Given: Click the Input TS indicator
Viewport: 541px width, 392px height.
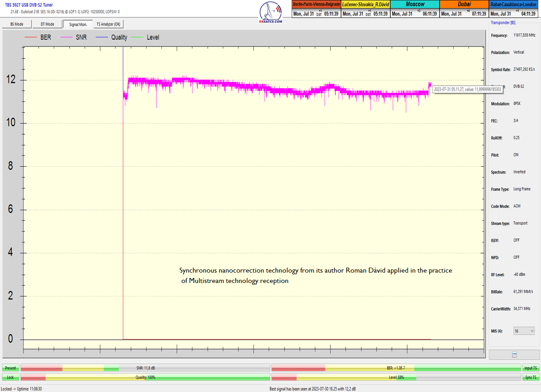Looking at the screenshot, I should [530, 368].
